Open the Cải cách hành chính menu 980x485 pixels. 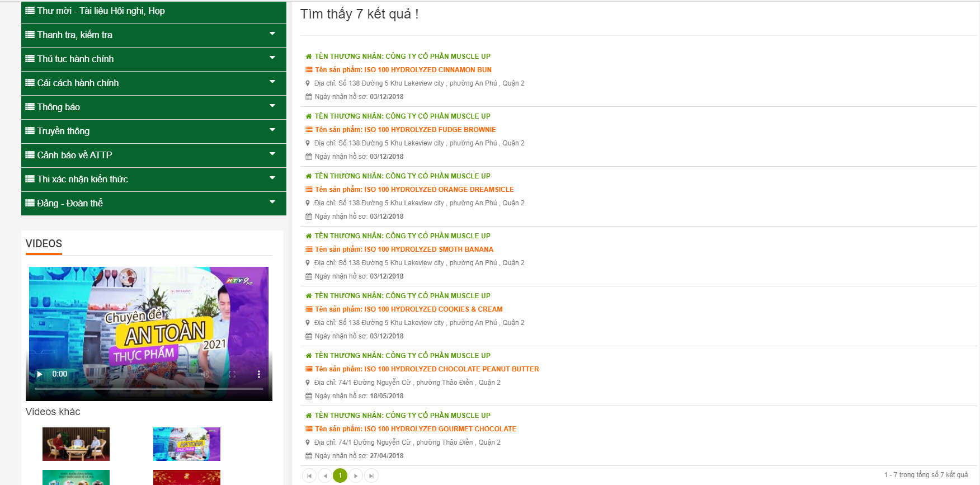click(x=154, y=83)
